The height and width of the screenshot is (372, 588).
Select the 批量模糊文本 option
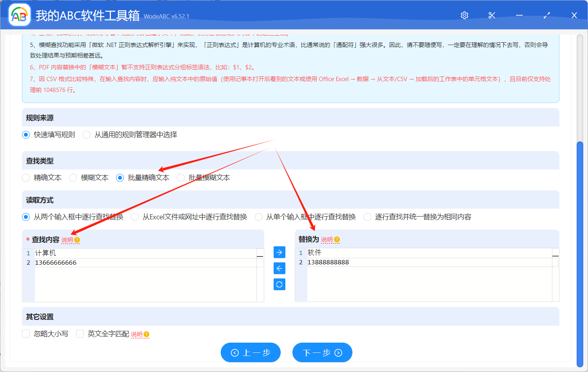point(181,177)
